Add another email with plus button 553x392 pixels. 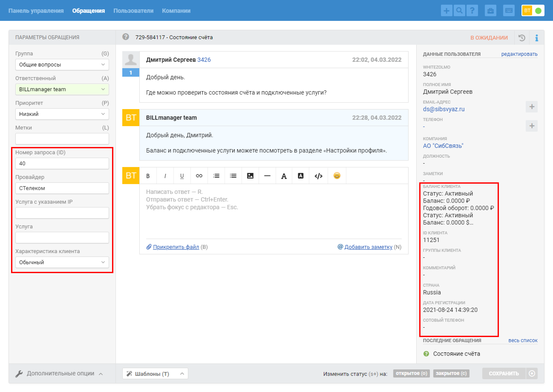[531, 107]
